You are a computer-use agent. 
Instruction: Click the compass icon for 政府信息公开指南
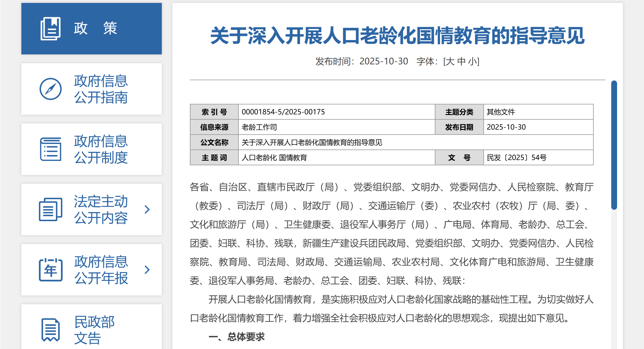pyautogui.click(x=51, y=89)
